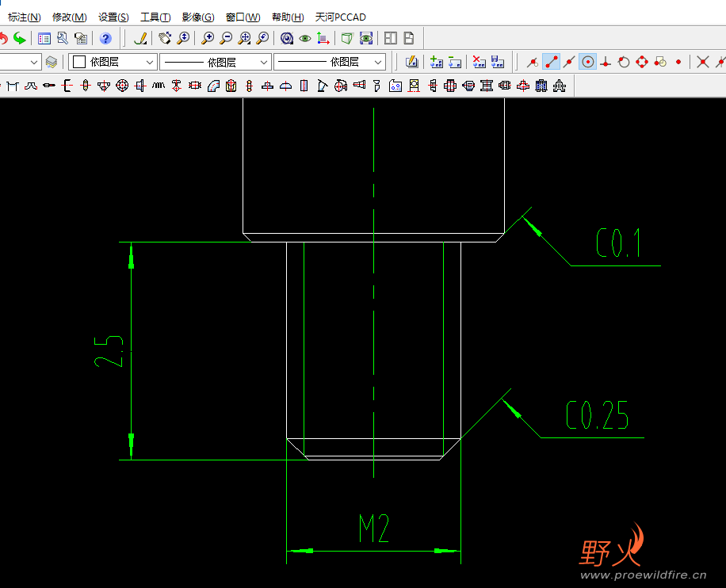Click the delete group icon with red X

pos(479,62)
